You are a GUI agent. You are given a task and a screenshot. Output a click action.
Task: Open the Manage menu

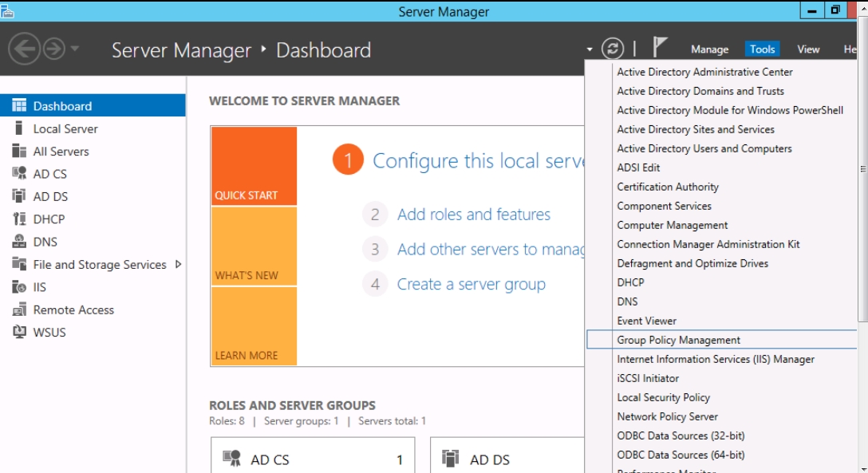point(709,49)
